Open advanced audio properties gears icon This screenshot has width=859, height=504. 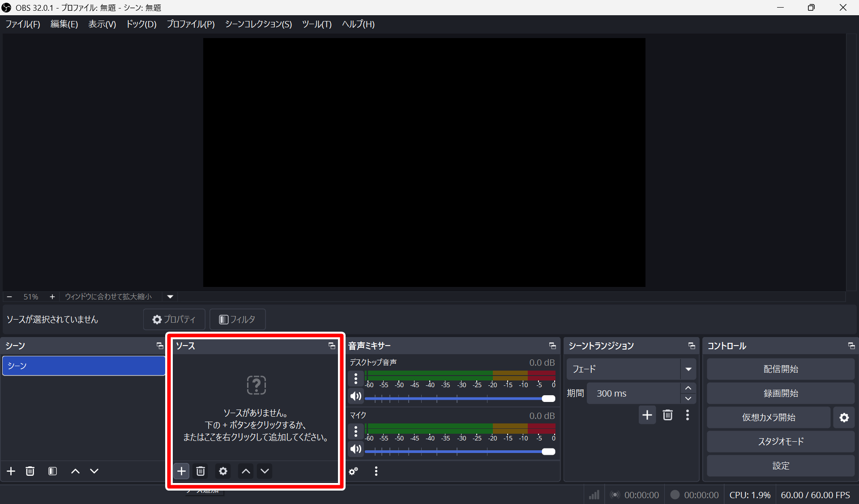coord(354,471)
